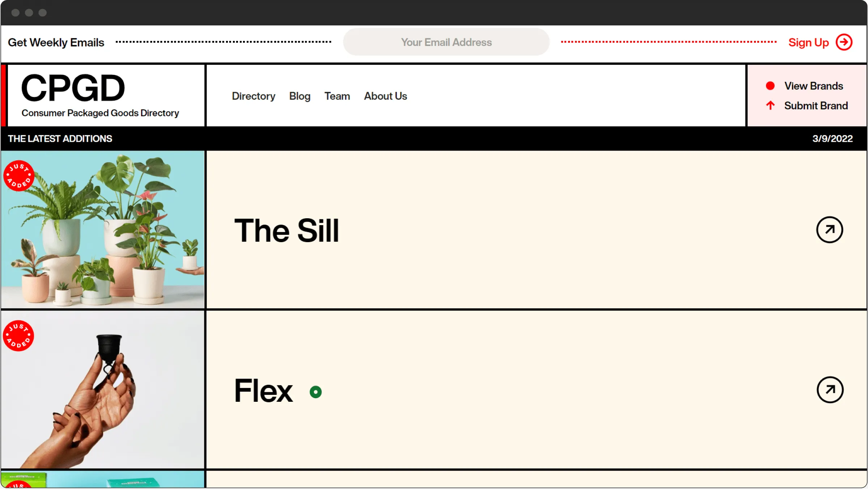Click the third partially visible brand thumbnail
This screenshot has height=489, width=868.
coord(103,480)
